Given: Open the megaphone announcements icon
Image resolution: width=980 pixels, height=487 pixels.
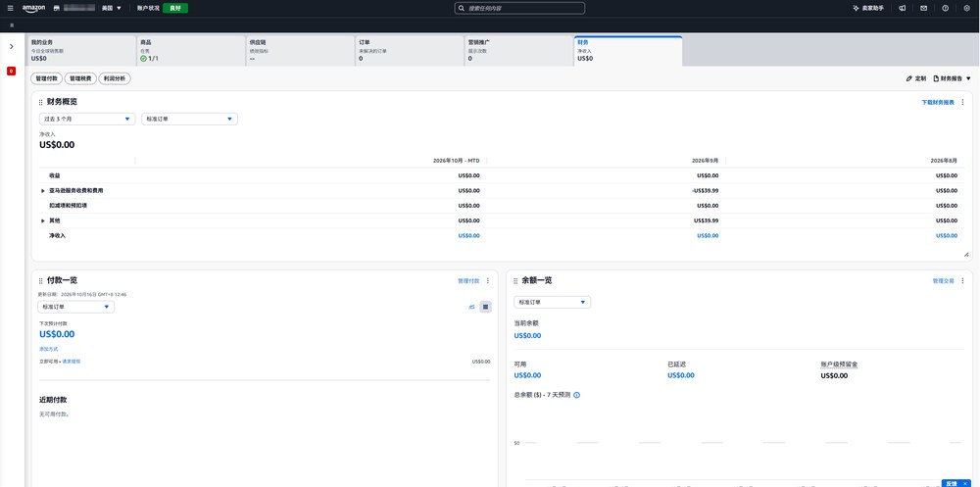Looking at the screenshot, I should [x=903, y=8].
